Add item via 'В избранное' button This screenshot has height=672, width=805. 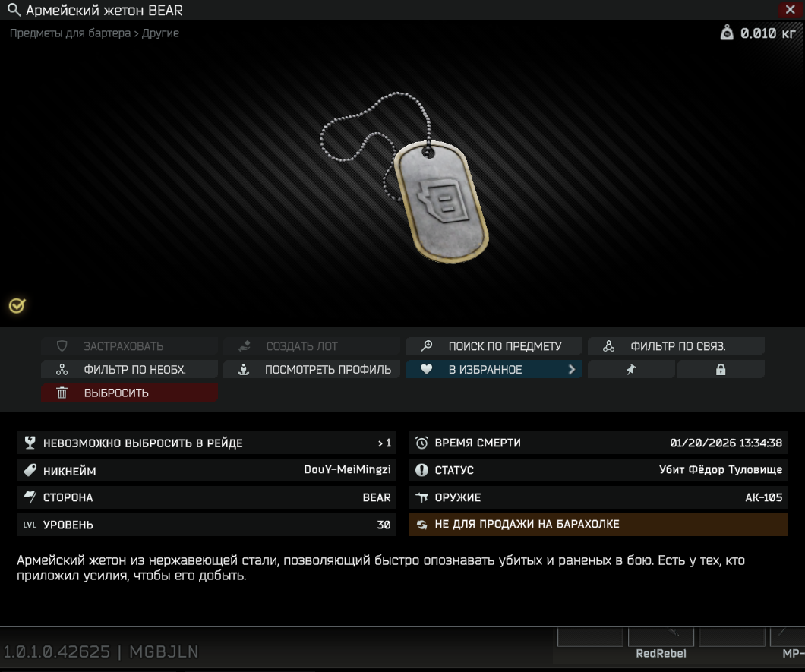click(x=494, y=369)
